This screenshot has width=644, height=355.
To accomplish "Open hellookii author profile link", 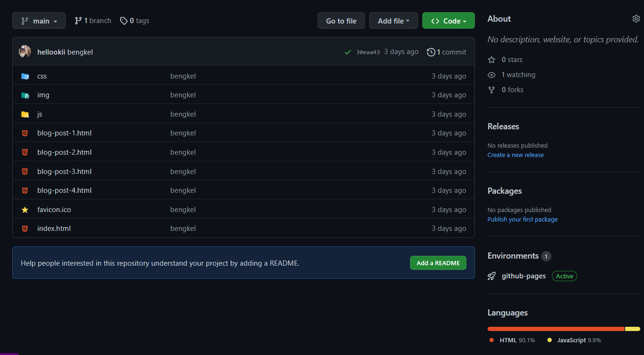I will pos(51,52).
